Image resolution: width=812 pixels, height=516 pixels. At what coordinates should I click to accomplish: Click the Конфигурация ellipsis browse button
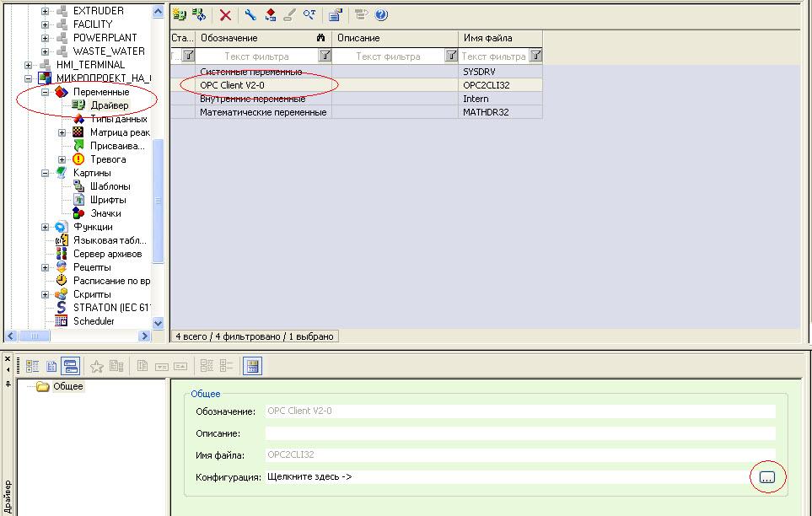coord(766,477)
